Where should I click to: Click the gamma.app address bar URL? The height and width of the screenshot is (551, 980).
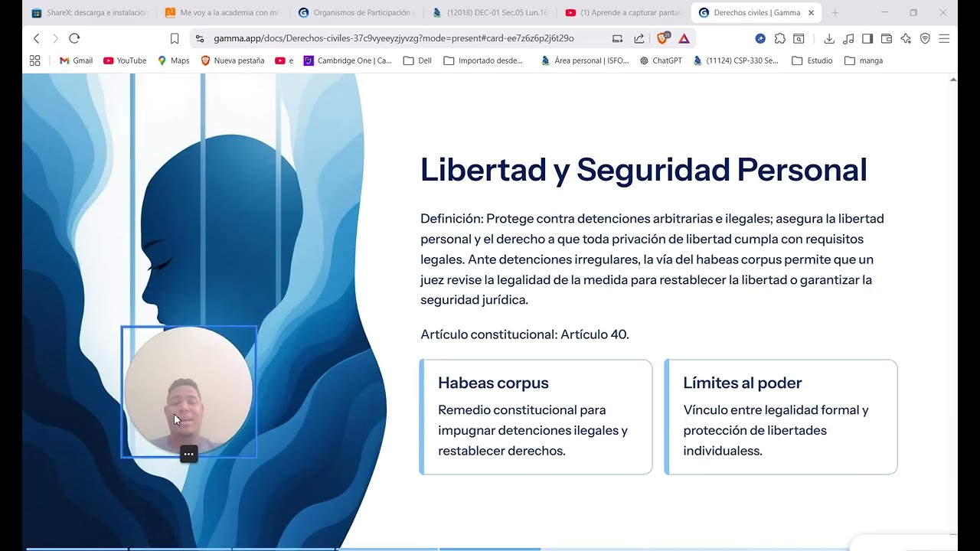click(394, 38)
